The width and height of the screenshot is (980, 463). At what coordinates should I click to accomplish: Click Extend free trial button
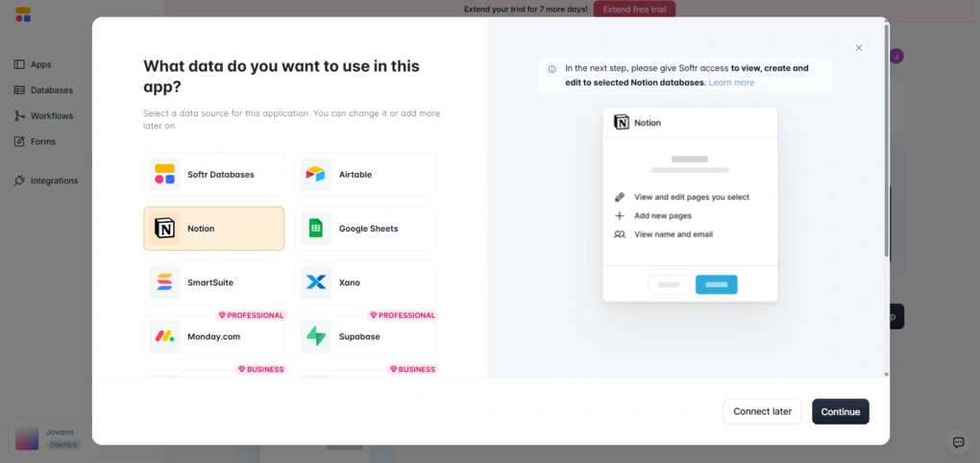click(x=634, y=9)
